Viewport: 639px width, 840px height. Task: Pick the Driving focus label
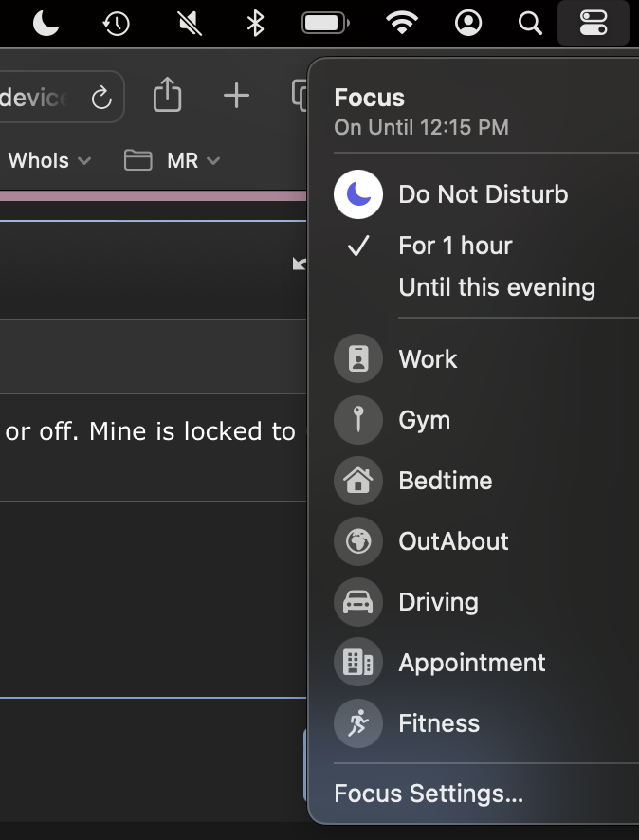(438, 603)
